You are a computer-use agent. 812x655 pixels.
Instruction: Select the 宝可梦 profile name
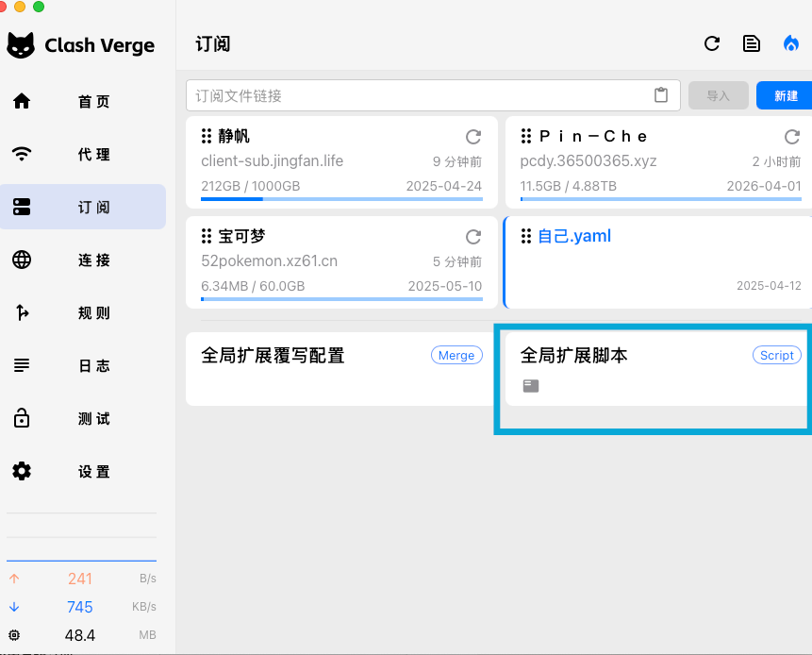click(x=241, y=236)
